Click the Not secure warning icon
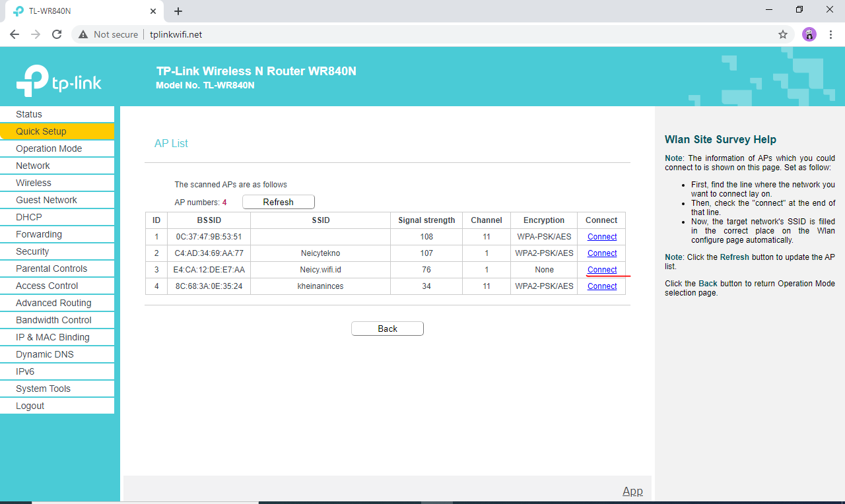Image resolution: width=845 pixels, height=504 pixels. 83,34
